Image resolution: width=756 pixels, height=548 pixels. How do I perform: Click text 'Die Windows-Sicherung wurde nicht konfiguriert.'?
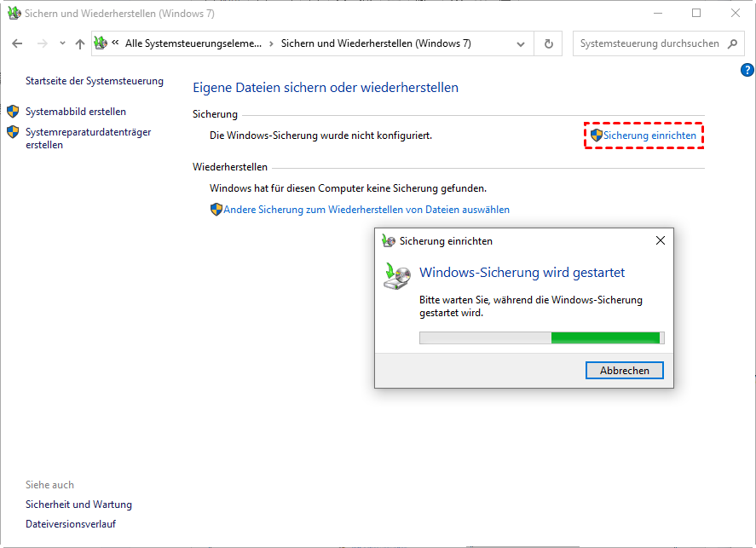(320, 136)
